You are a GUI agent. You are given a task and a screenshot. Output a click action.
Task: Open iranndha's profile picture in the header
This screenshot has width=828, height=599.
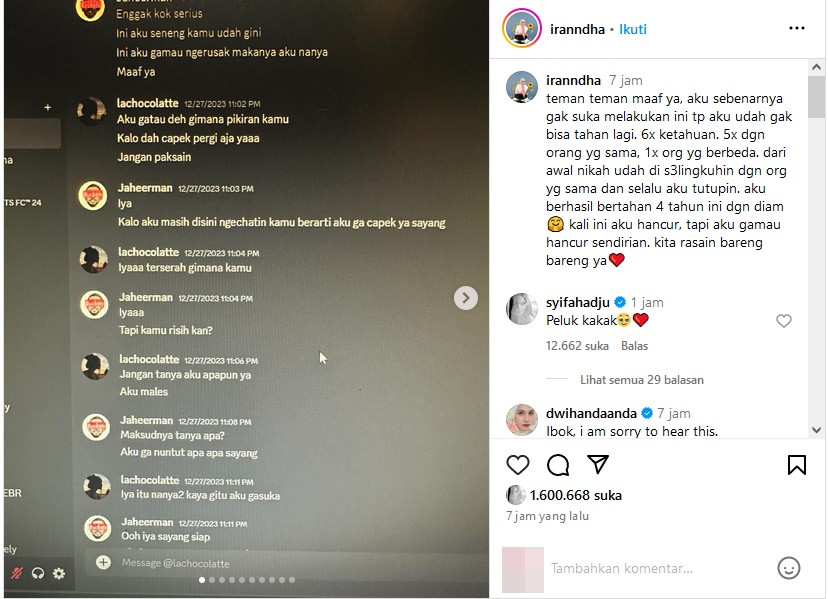click(x=522, y=28)
